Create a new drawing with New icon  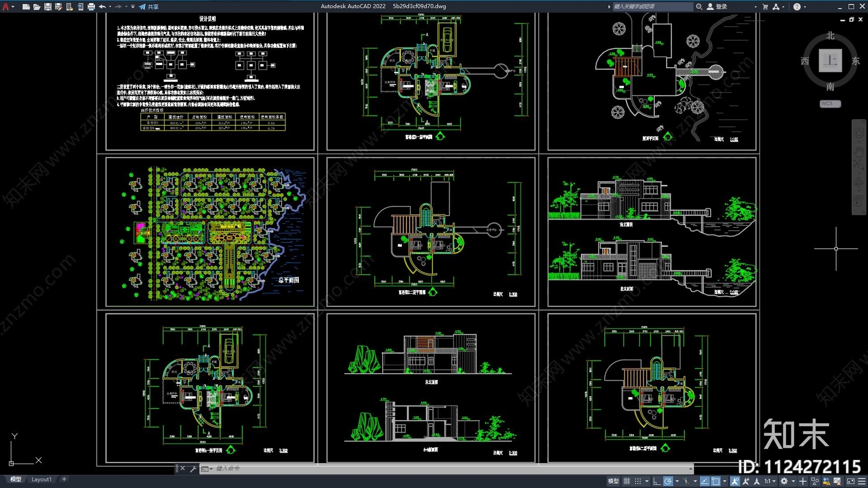[26, 7]
